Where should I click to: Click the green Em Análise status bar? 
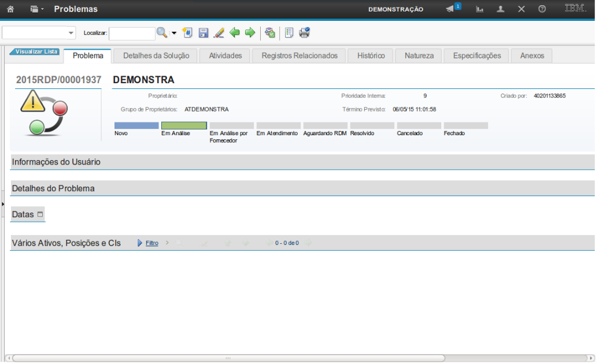point(183,125)
